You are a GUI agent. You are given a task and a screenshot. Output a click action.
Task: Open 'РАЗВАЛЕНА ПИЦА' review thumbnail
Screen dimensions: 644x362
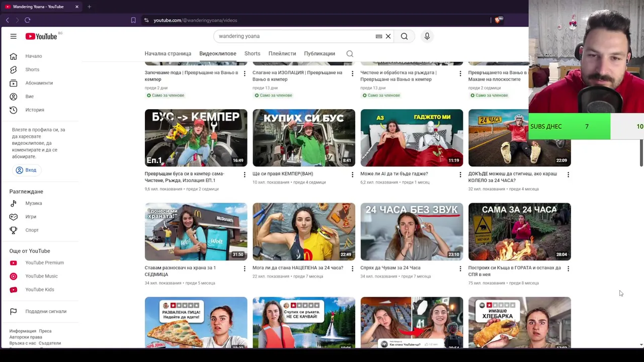pos(196,322)
